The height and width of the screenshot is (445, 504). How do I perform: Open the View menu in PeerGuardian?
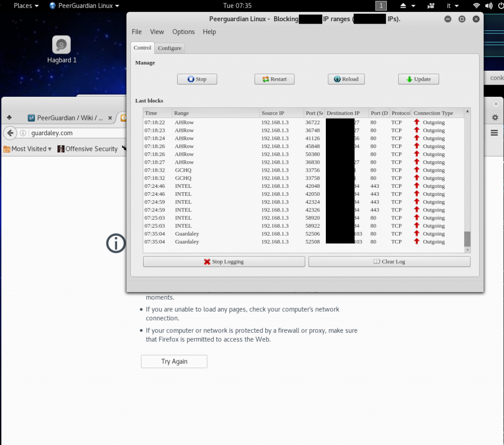coord(157,32)
